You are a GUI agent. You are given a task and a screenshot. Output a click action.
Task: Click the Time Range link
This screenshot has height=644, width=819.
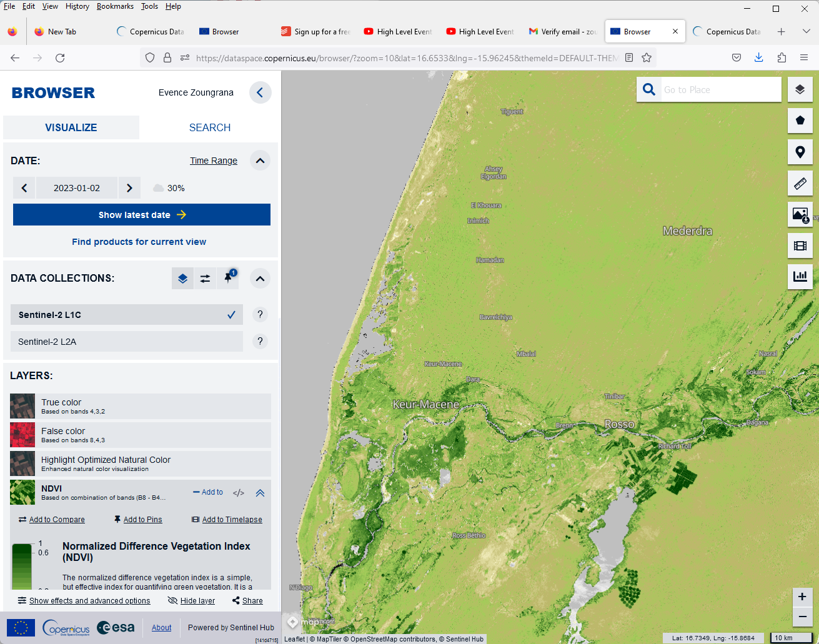214,161
